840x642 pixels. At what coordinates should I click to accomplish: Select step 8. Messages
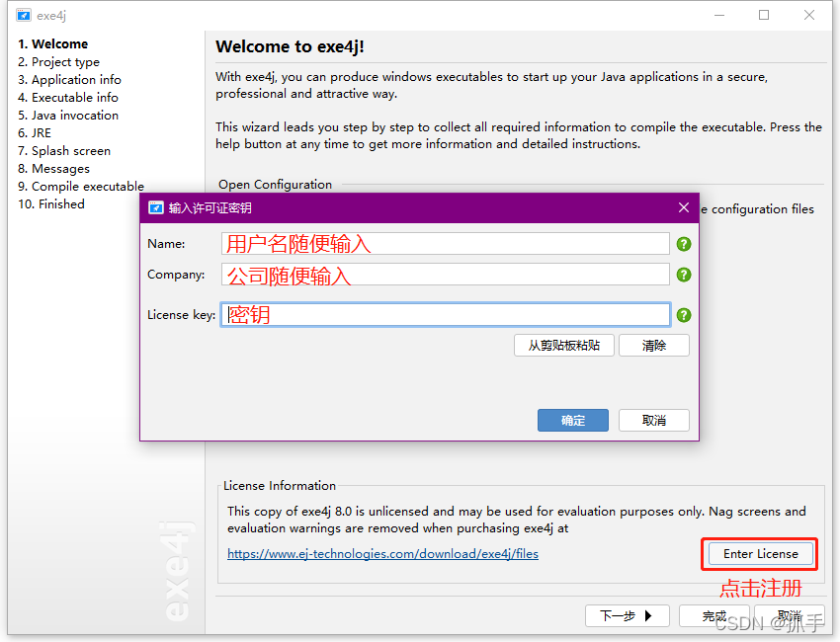click(x=53, y=169)
